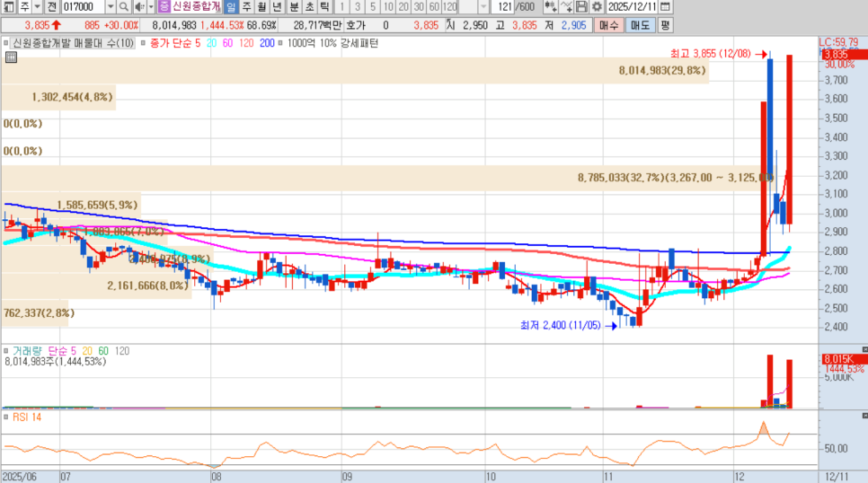Choose the 5 interval button
The width and height of the screenshot is (868, 483).
(x=373, y=6)
